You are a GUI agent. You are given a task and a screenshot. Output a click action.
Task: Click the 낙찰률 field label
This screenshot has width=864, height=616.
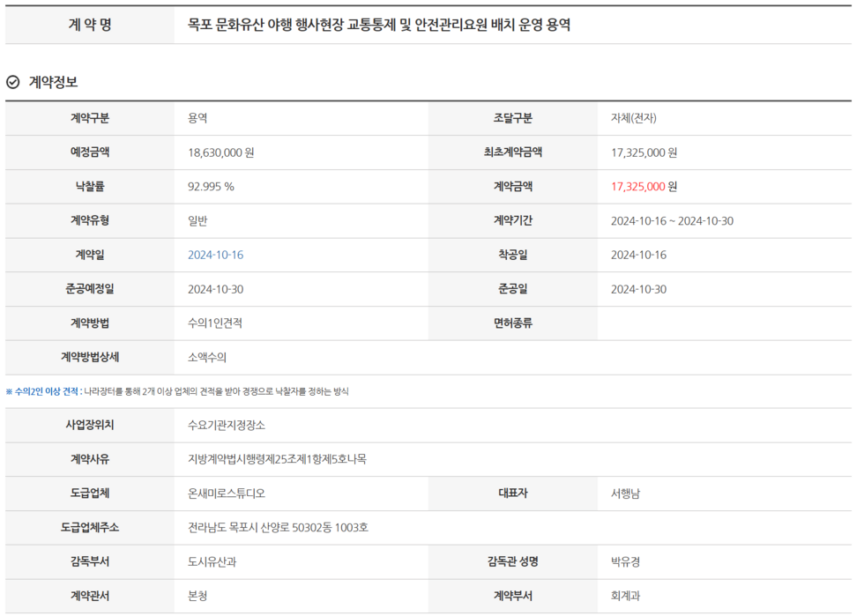coord(90,186)
